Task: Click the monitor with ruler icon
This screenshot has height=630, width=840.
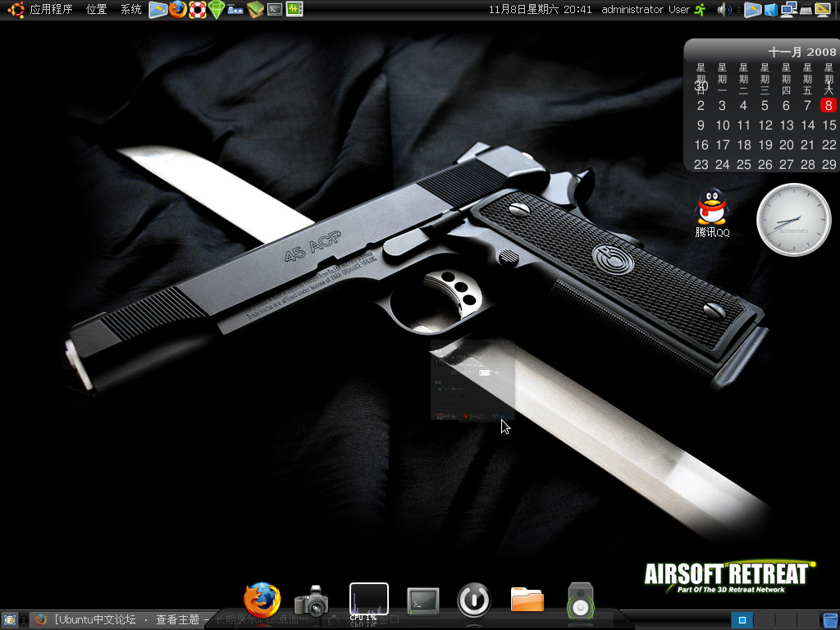Action: [x=822, y=10]
